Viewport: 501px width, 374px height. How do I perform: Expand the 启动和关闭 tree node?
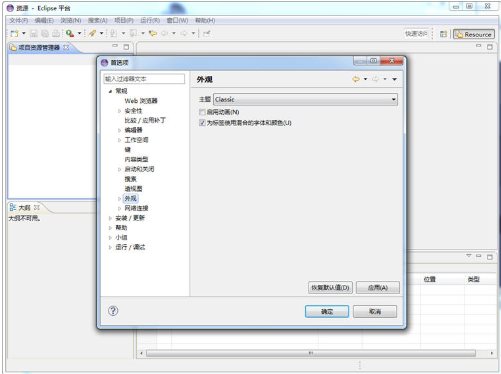(119, 169)
